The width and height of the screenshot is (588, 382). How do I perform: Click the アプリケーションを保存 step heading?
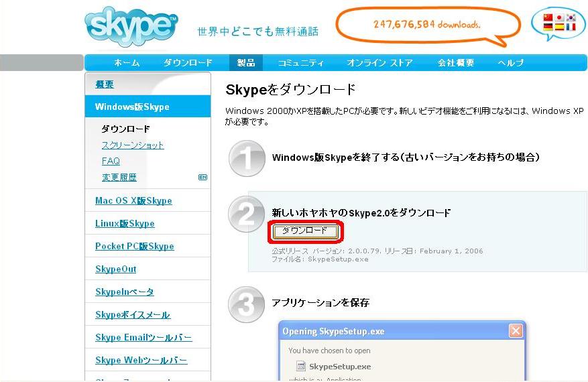[x=320, y=302]
